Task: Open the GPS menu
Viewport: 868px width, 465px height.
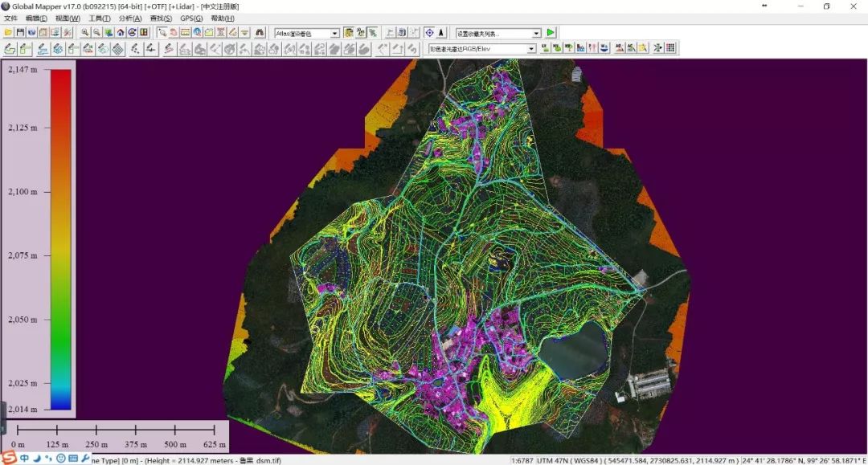Action: coord(191,18)
